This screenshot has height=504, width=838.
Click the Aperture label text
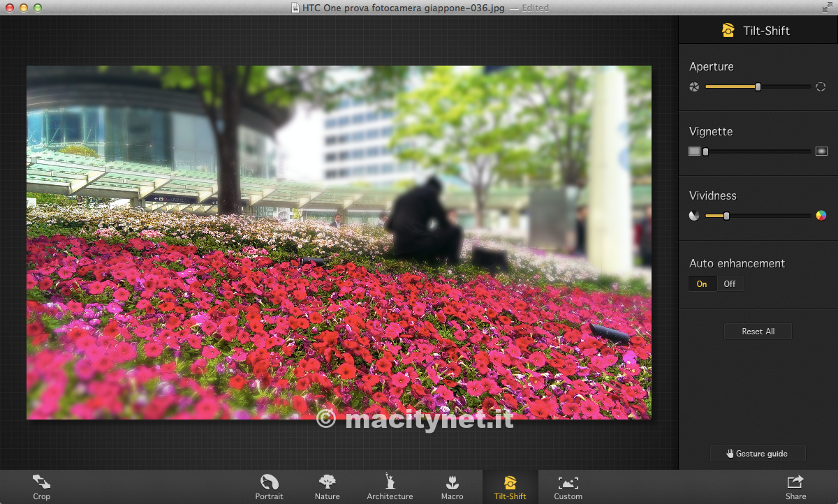(711, 66)
